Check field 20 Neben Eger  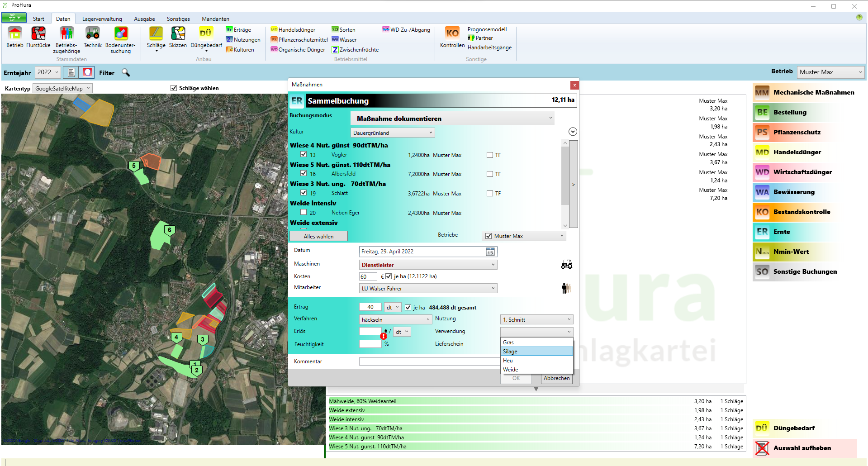304,213
